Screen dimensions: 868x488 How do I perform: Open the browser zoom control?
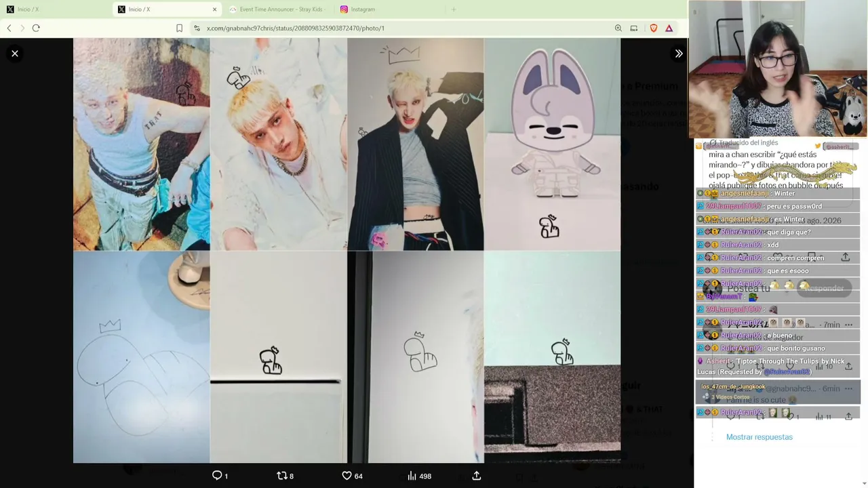[x=618, y=28]
